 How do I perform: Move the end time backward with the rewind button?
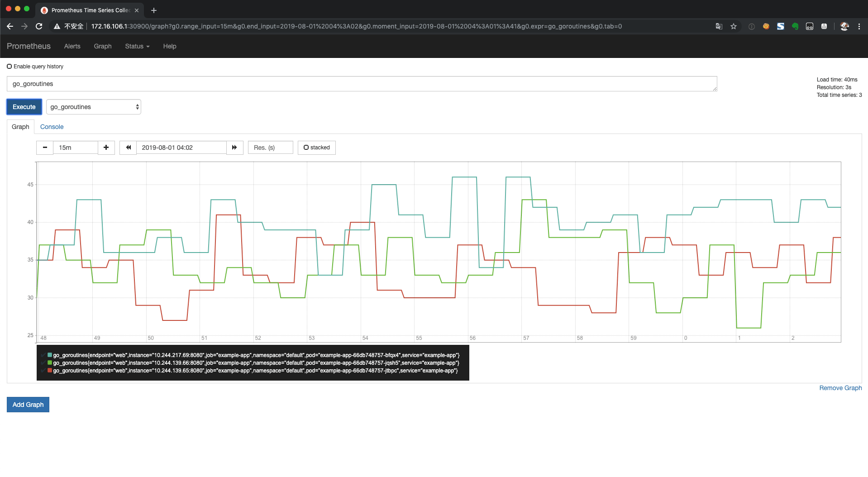point(128,148)
